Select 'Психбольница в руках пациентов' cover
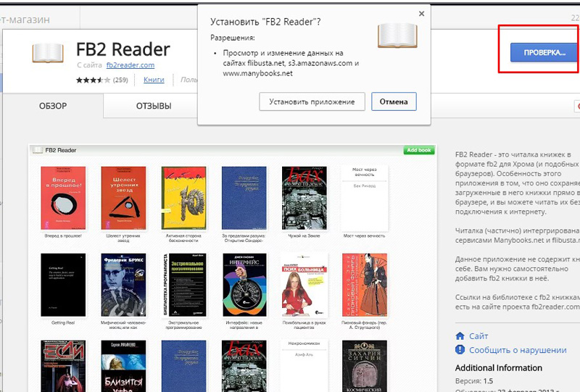This screenshot has width=580, height=392. coord(304,285)
